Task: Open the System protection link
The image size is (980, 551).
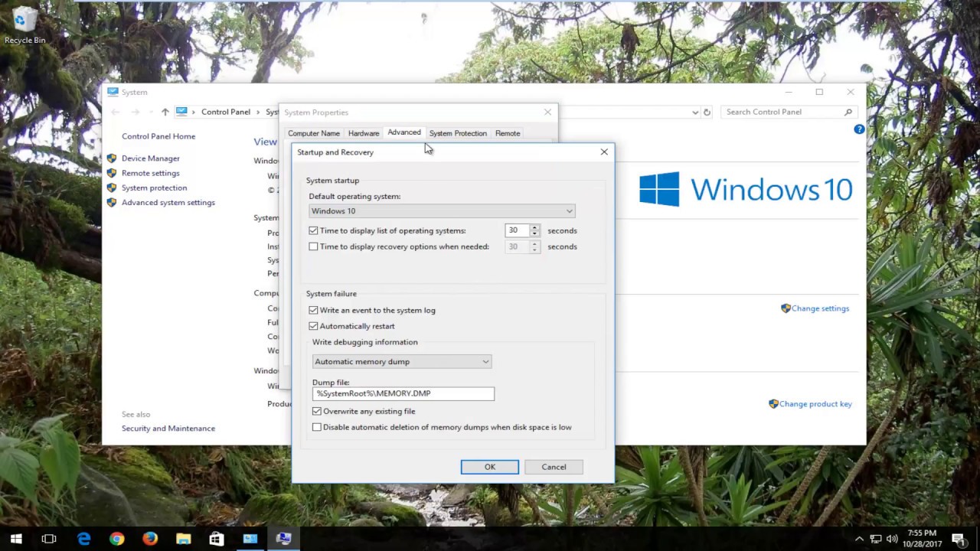Action: coord(154,187)
